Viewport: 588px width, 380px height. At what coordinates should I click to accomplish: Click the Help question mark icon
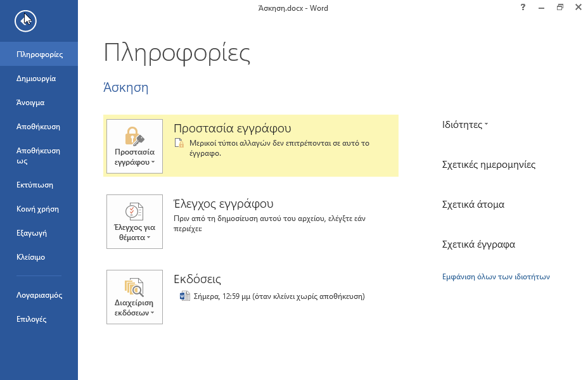(523, 7)
